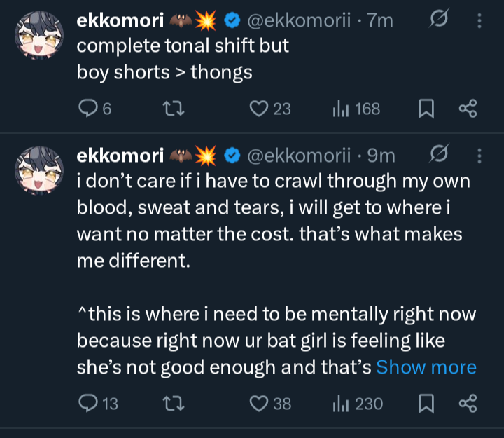Share the boy shorts tweet
The height and width of the screenshot is (438, 504).
click(x=468, y=109)
